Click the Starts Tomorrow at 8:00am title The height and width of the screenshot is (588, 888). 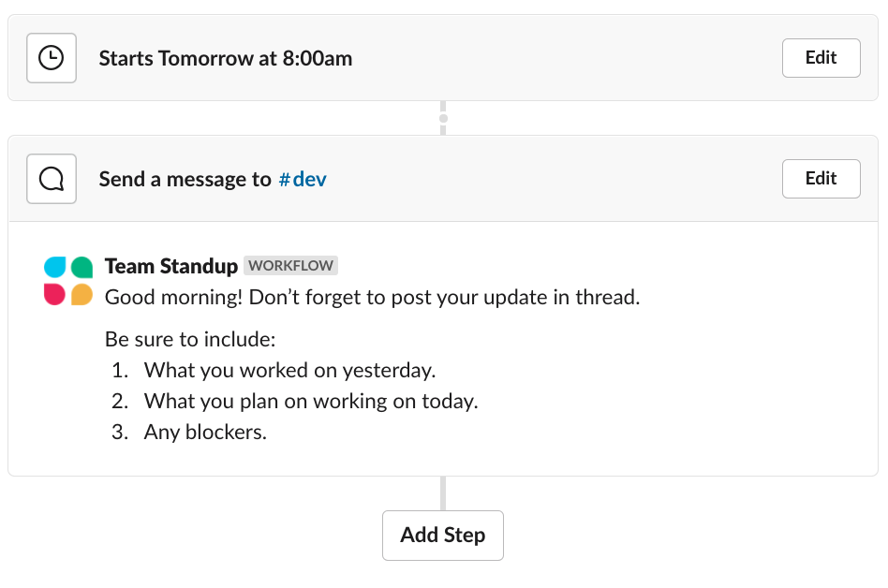(226, 58)
